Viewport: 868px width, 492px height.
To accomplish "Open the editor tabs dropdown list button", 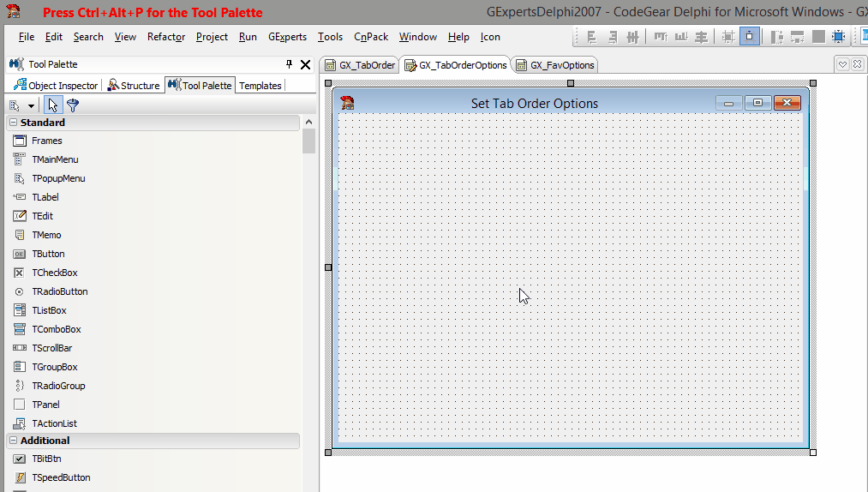I will (842, 64).
